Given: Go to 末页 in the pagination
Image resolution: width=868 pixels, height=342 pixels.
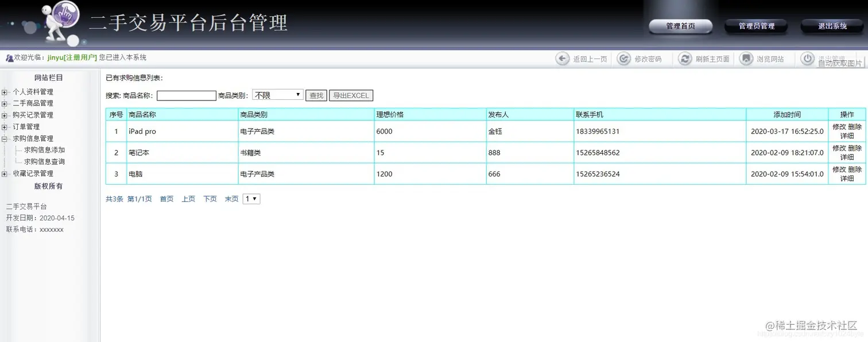Looking at the screenshot, I should [231, 199].
